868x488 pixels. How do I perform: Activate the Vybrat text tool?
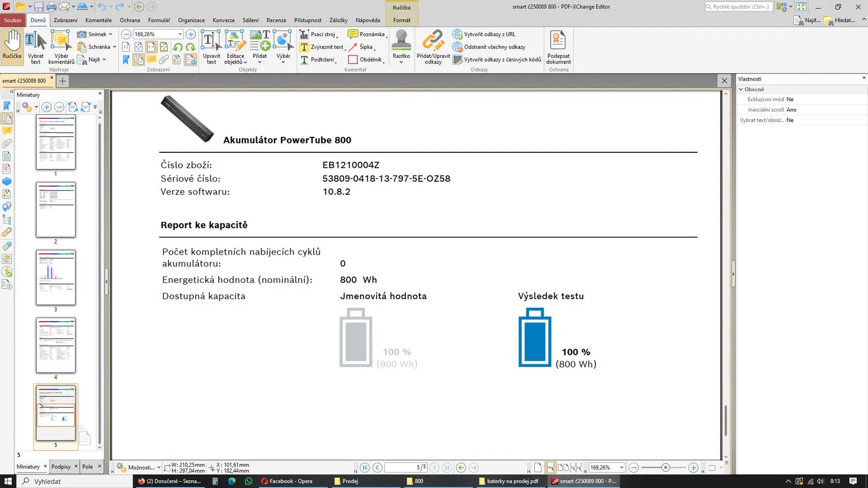[x=36, y=46]
